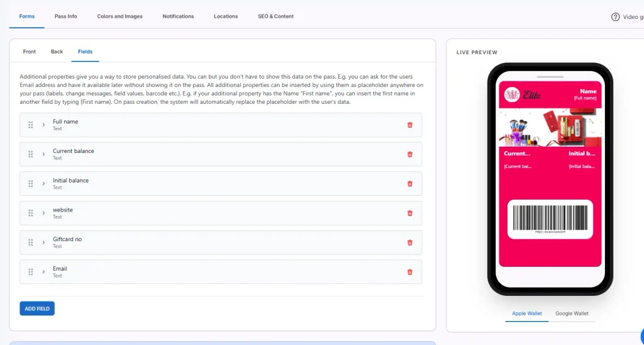The height and width of the screenshot is (345, 644).
Task: Click the Full name field label
Action: 65,122
